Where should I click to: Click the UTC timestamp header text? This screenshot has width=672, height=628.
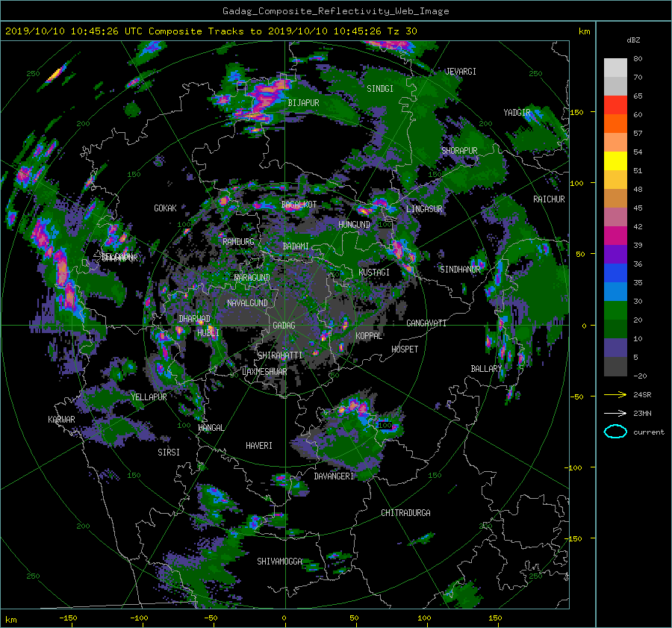[x=211, y=31]
